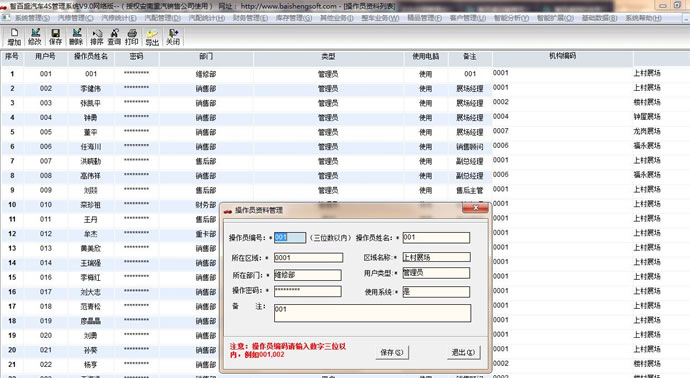Open the 精品管理(F) menu

[x=424, y=18]
